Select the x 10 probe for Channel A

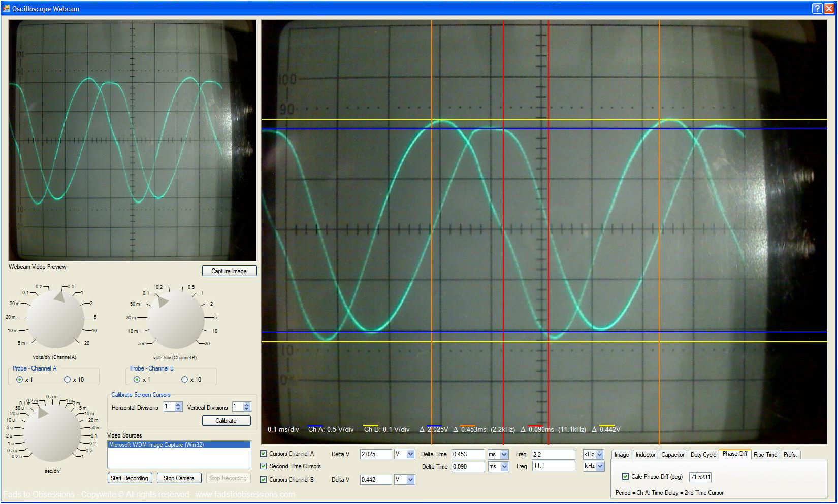coord(67,379)
